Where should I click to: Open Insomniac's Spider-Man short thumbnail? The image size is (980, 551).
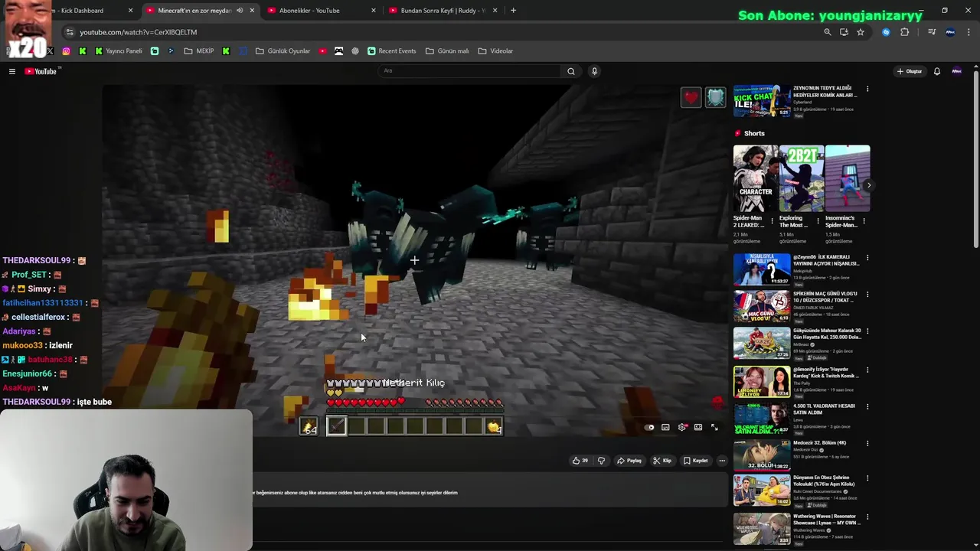point(848,178)
